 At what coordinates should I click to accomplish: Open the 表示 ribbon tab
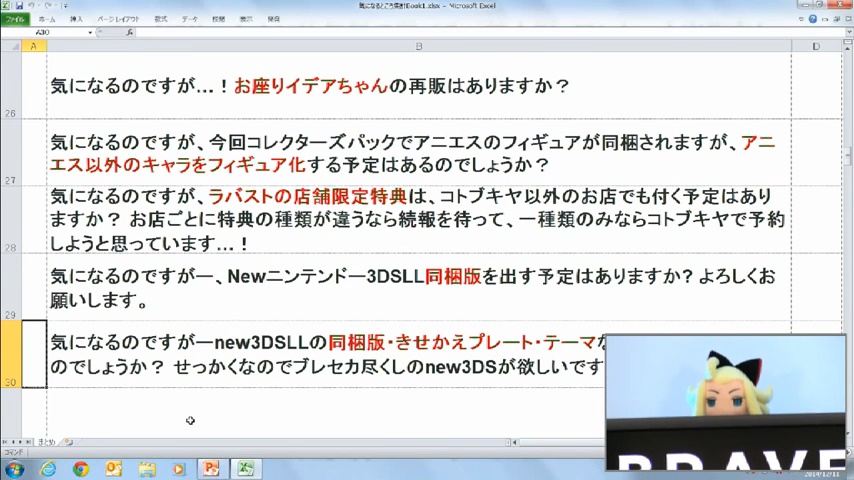pos(246,19)
